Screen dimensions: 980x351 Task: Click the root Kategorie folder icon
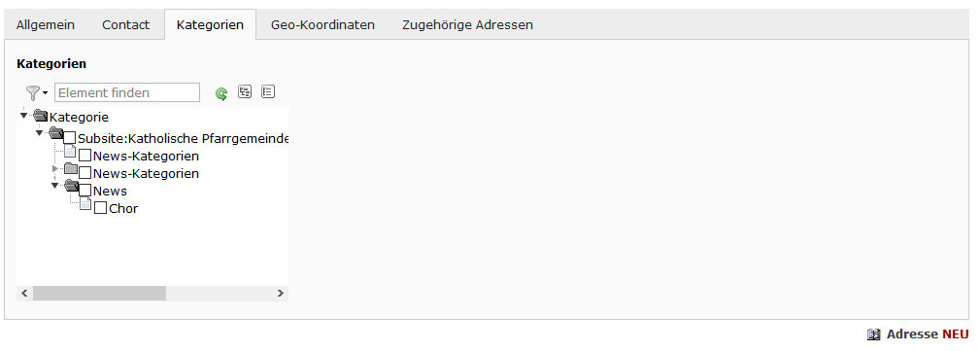click(41, 116)
